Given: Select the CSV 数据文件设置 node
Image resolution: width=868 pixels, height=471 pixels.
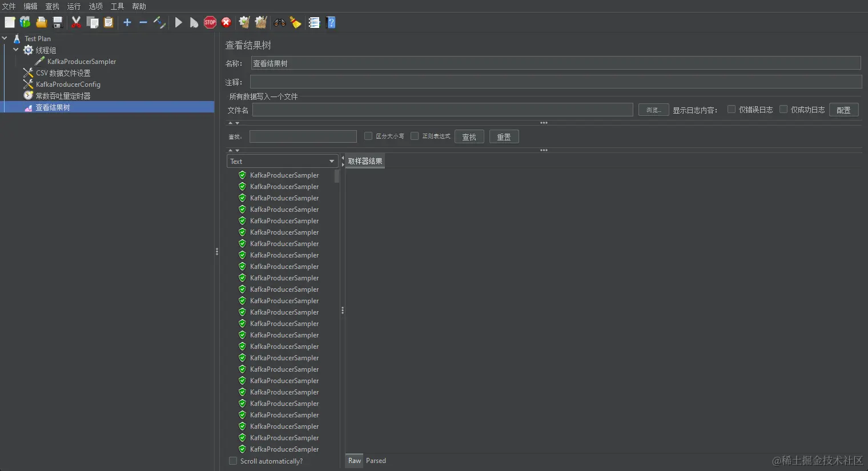Looking at the screenshot, I should (63, 73).
